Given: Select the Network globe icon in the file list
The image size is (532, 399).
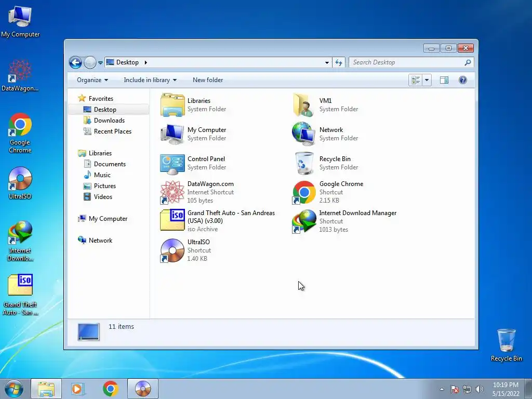Looking at the screenshot, I should click(303, 134).
